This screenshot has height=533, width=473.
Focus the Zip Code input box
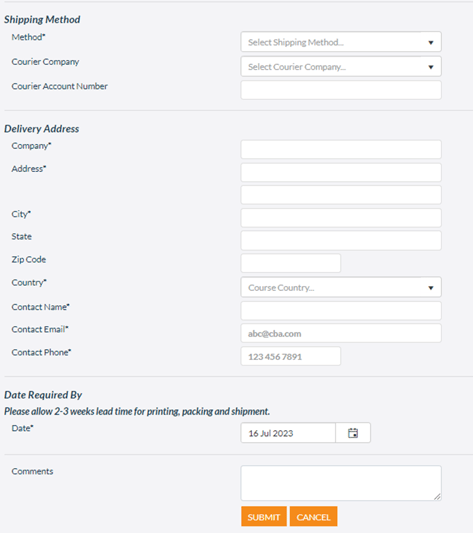click(x=291, y=263)
